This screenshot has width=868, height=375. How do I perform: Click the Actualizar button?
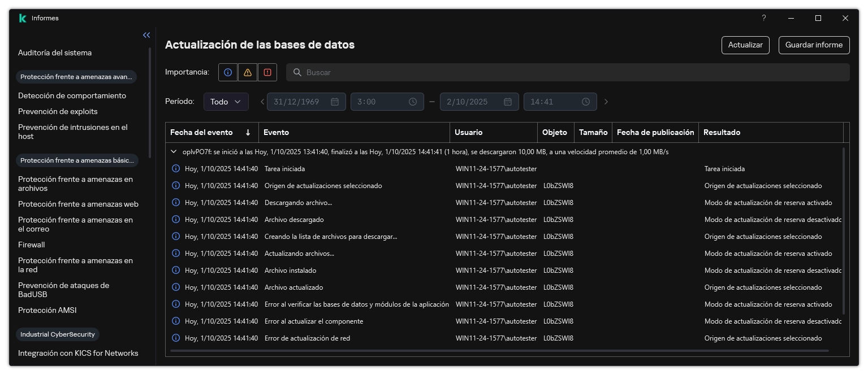coord(745,45)
